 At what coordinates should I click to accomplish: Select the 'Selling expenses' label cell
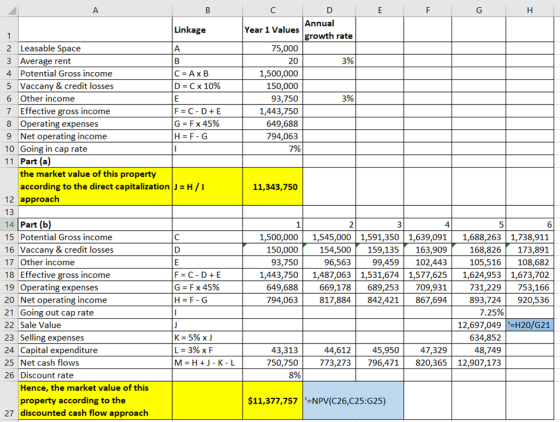coord(95,338)
